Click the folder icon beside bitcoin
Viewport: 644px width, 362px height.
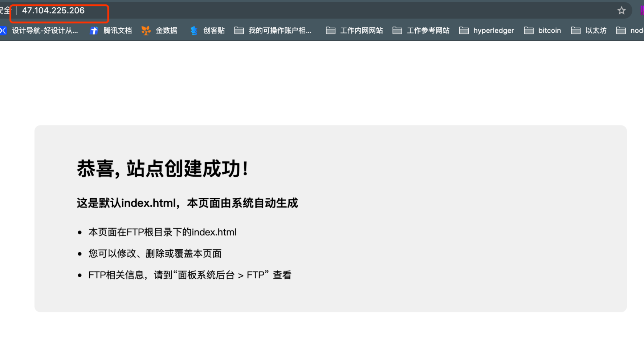(x=529, y=31)
